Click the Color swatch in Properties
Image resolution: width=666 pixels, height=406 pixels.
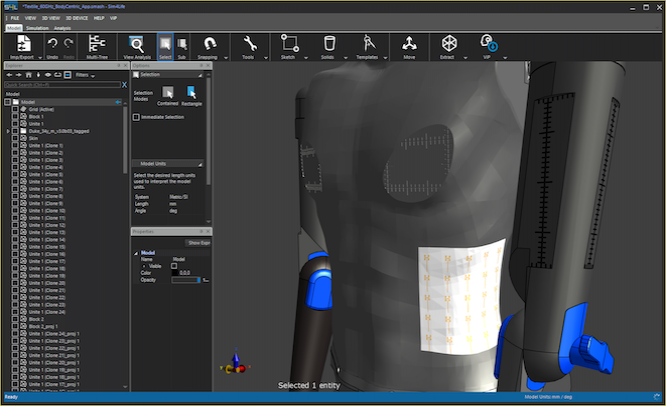[x=175, y=273]
